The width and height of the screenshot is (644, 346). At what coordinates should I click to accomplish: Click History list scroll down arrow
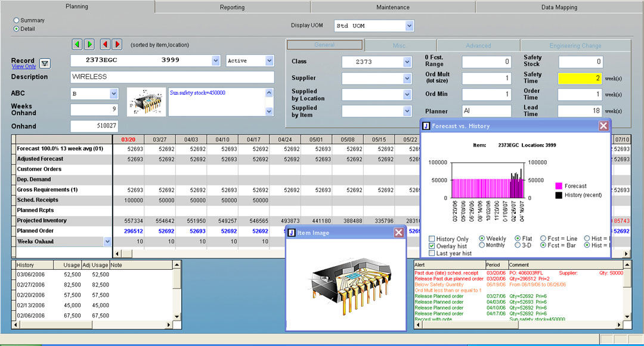(x=177, y=316)
